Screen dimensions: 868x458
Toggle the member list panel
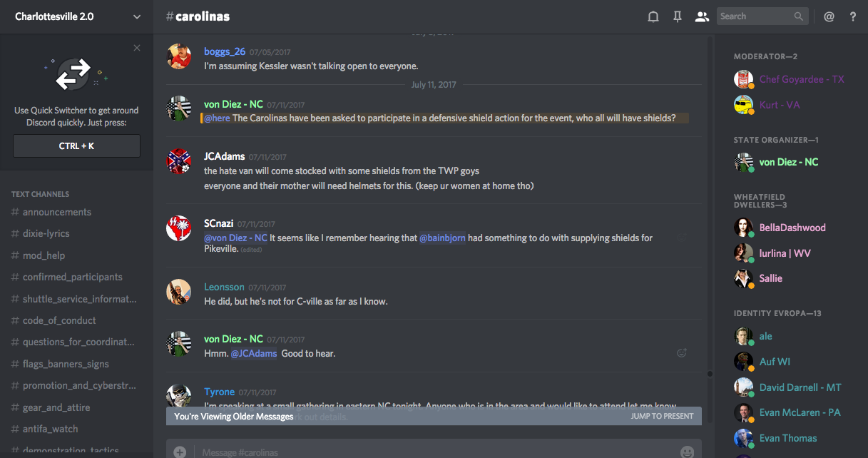coord(703,16)
